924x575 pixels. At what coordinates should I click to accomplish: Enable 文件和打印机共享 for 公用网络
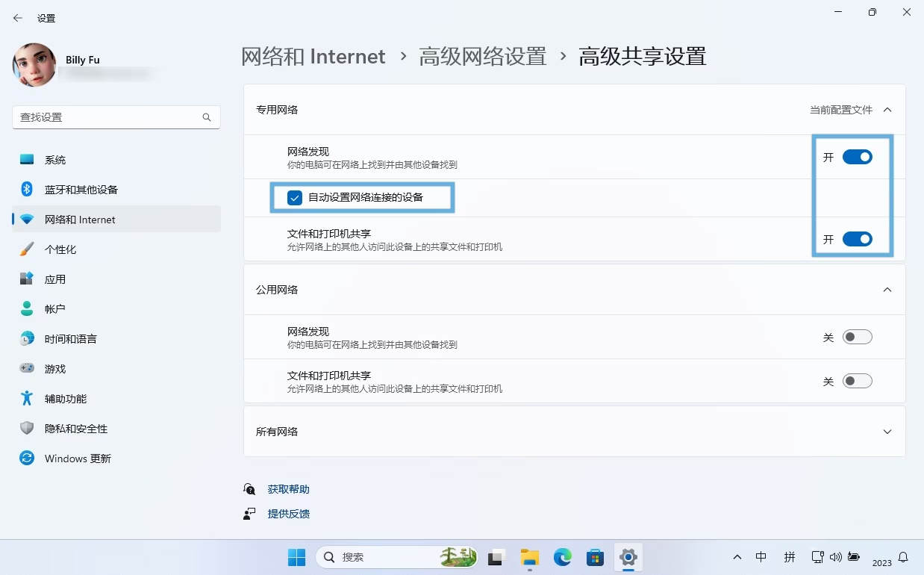click(x=857, y=381)
